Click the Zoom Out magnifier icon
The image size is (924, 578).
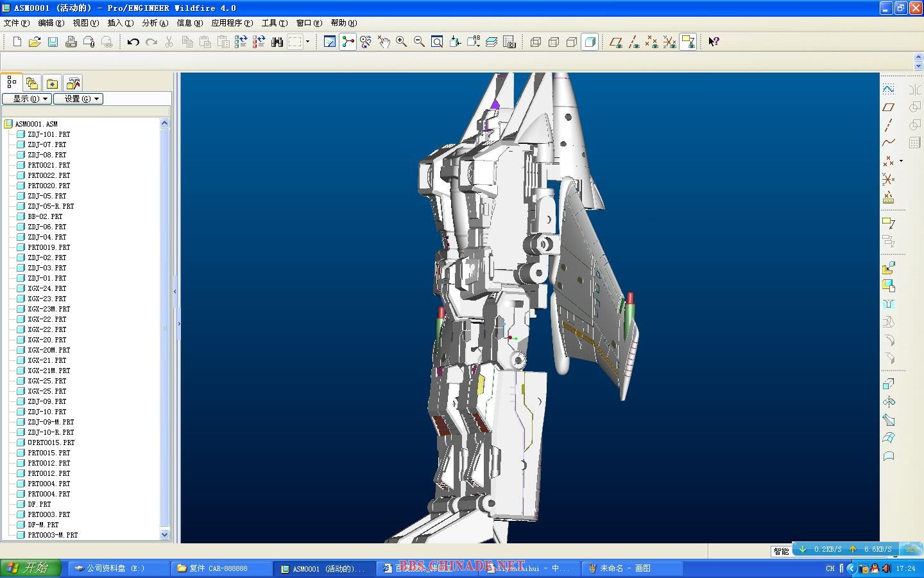[419, 42]
